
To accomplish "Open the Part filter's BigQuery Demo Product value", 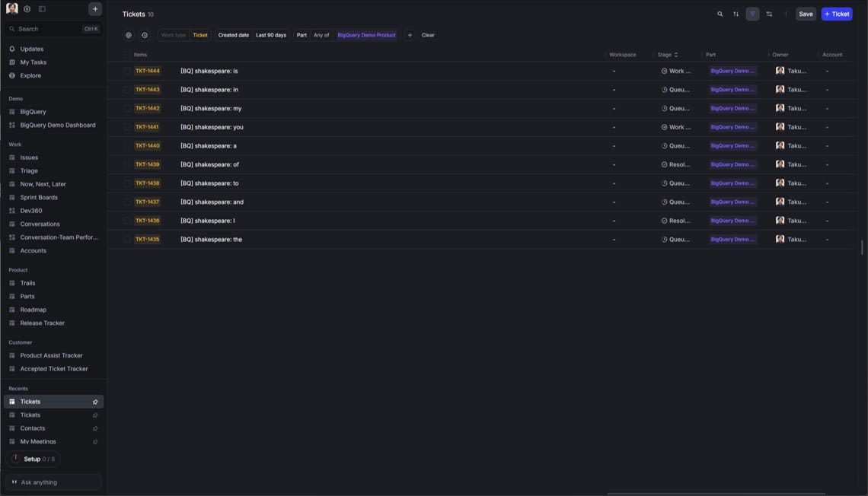I will coord(366,35).
